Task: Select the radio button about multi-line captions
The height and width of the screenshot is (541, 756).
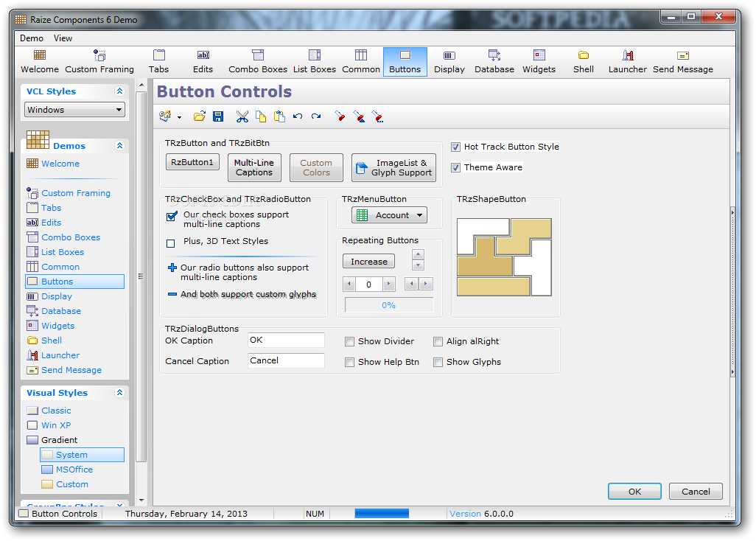Action: (x=172, y=268)
